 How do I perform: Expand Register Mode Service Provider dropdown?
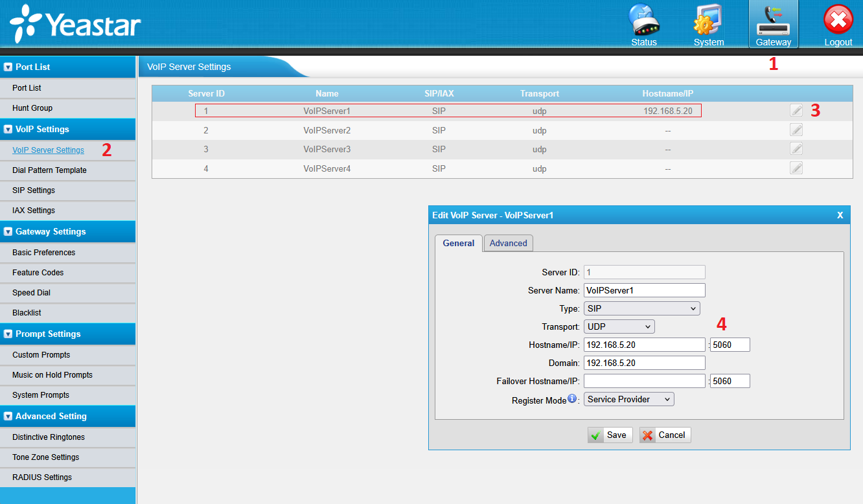coord(628,399)
